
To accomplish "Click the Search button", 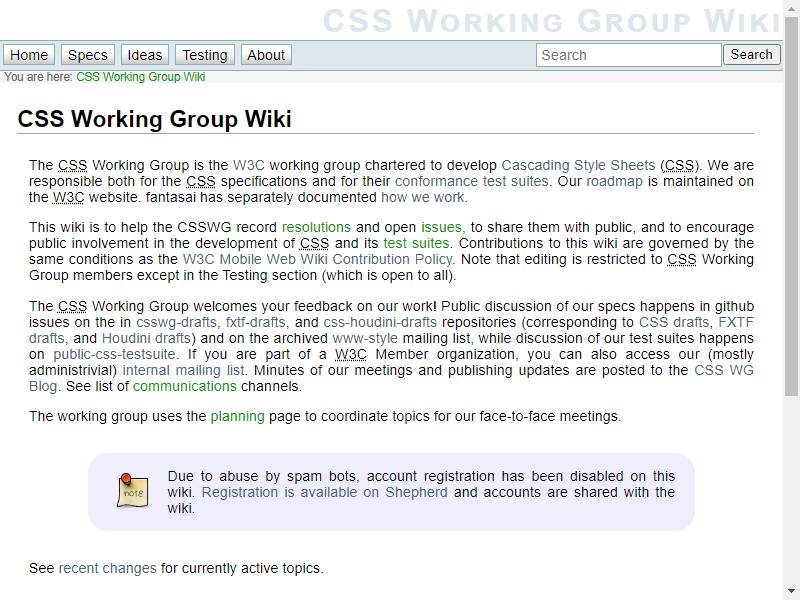I will [752, 54].
